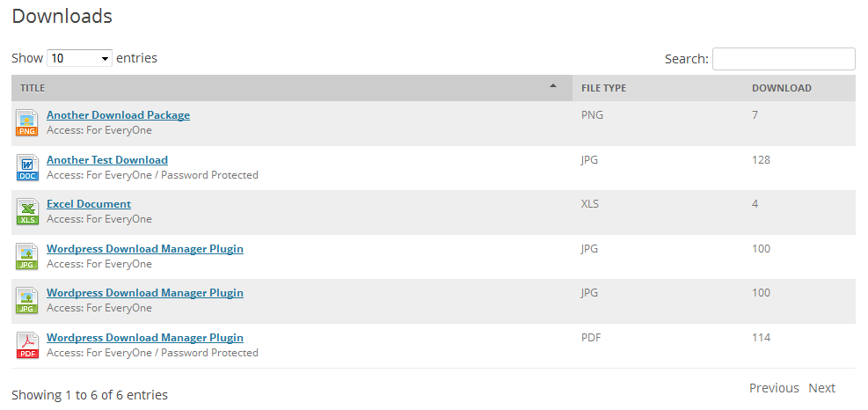Open Another Download Package link

click(118, 115)
